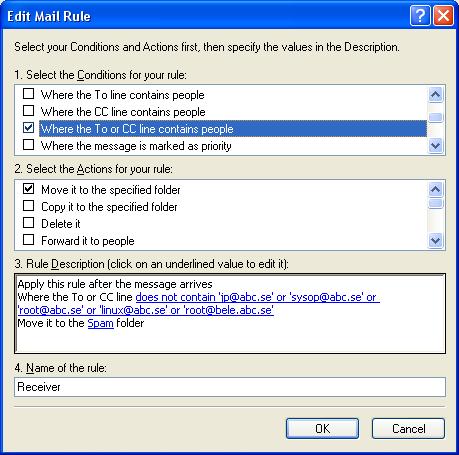Edit the 'does not contain' addresses link

199,303
